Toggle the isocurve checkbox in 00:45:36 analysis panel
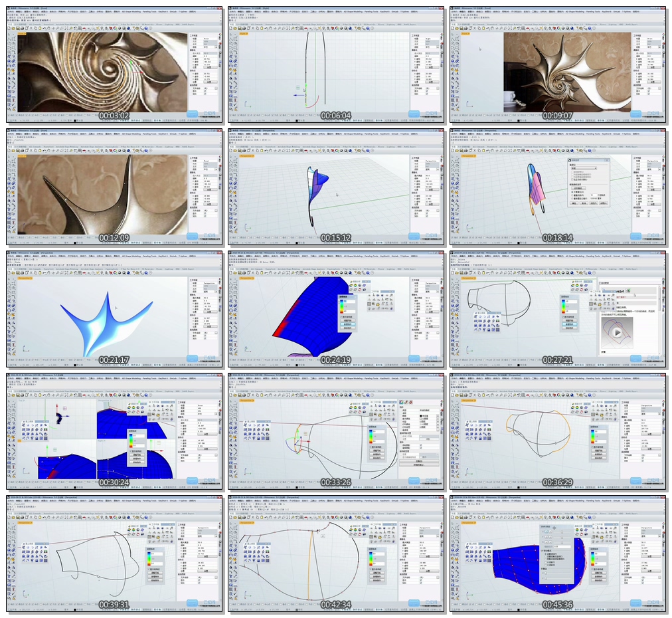Image resolution: width=672 pixels, height=618 pixels. tap(592, 569)
